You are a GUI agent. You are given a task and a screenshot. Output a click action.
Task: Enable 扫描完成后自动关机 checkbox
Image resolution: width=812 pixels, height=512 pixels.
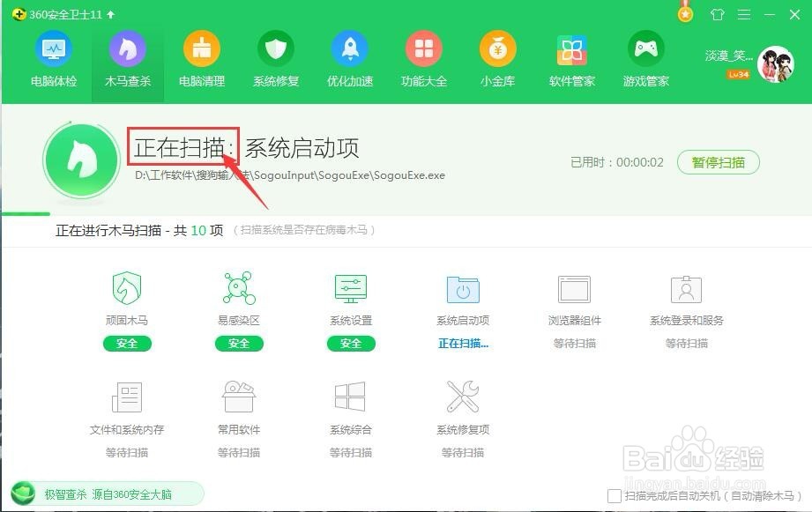tap(615, 496)
